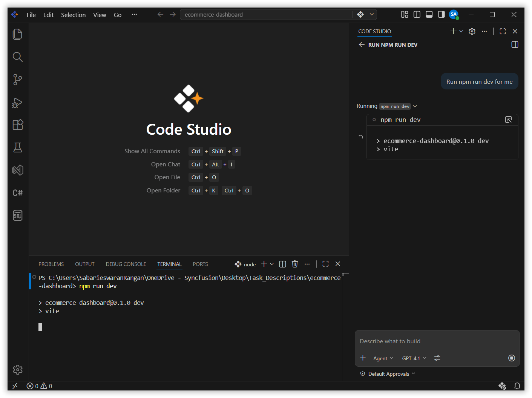The image size is (532, 398).
Task: Toggle the primary side bar
Action: pos(417,14)
